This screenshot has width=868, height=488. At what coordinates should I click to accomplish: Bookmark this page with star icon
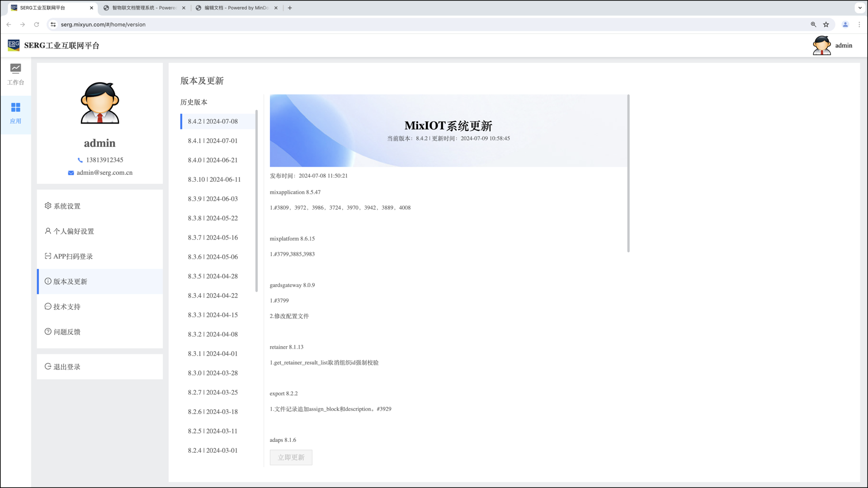click(x=826, y=24)
